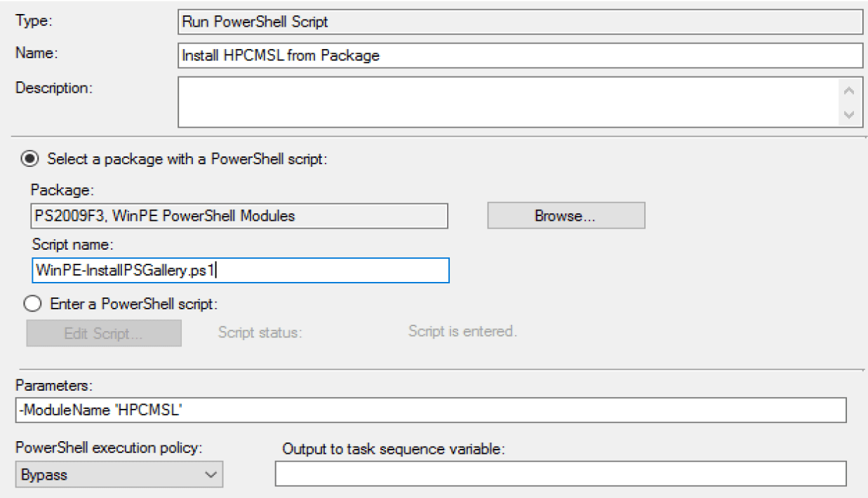868x498 pixels.
Task: Focus the empty Description text area
Action: [505, 102]
